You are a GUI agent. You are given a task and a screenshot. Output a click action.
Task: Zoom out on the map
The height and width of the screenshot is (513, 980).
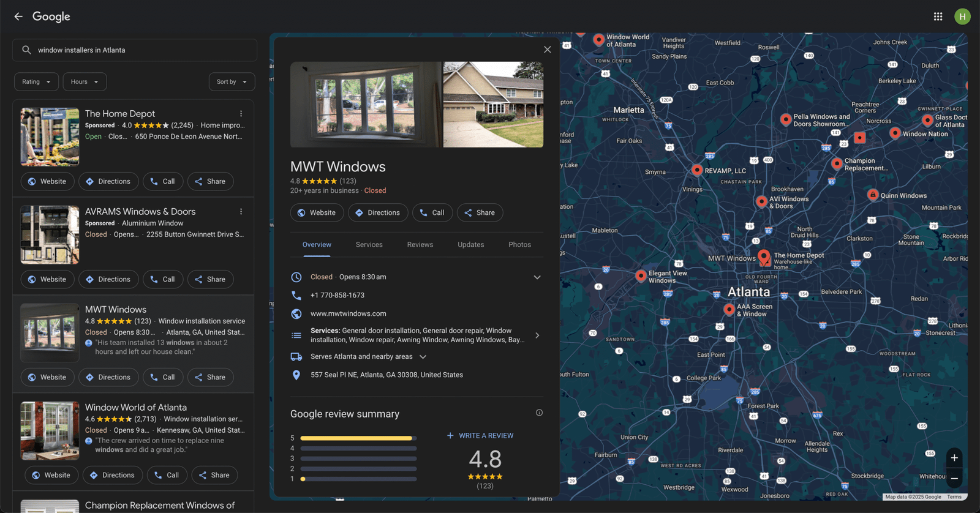click(x=954, y=478)
